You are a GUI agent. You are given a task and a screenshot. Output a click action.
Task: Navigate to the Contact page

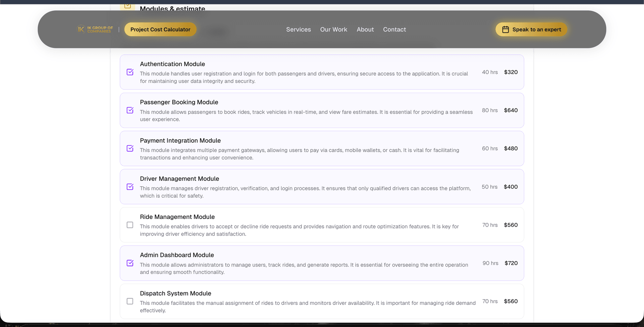click(x=394, y=30)
